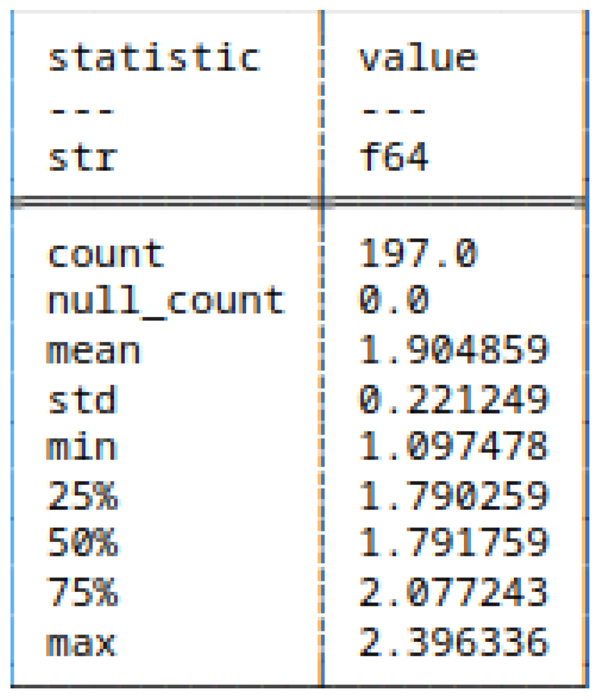
Task: Click the mean row label
Action: click(x=93, y=351)
